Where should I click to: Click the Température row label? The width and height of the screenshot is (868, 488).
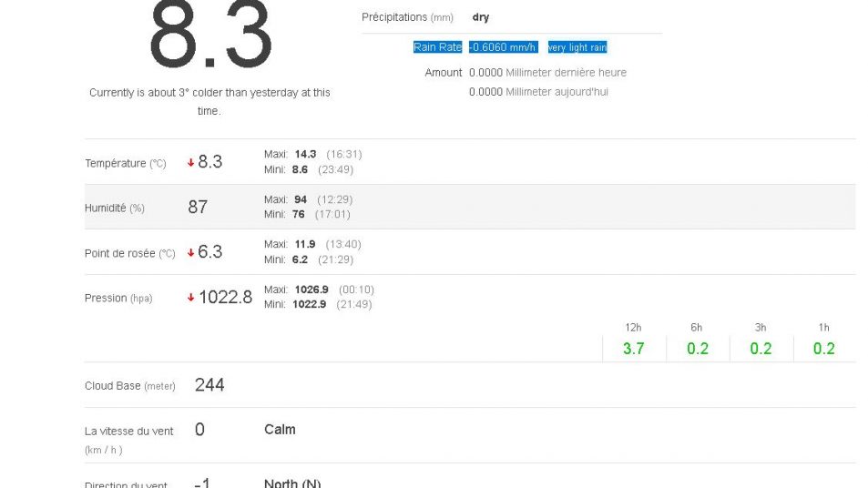coord(125,164)
